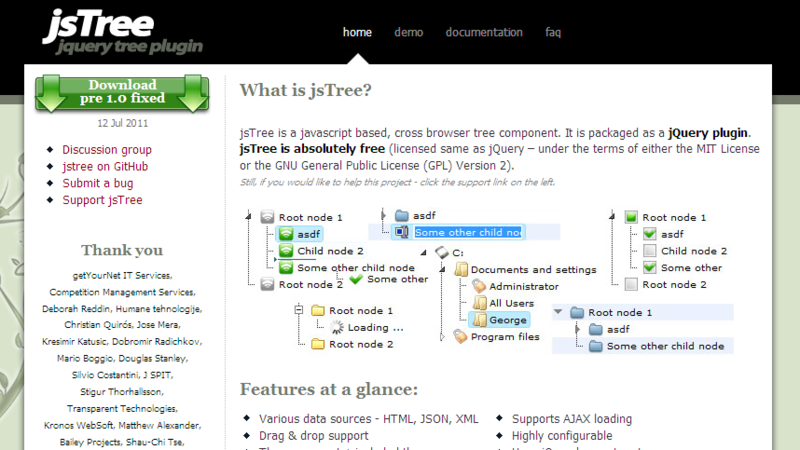Check the Child node 2 checkbox
The height and width of the screenshot is (450, 800).
[649, 251]
